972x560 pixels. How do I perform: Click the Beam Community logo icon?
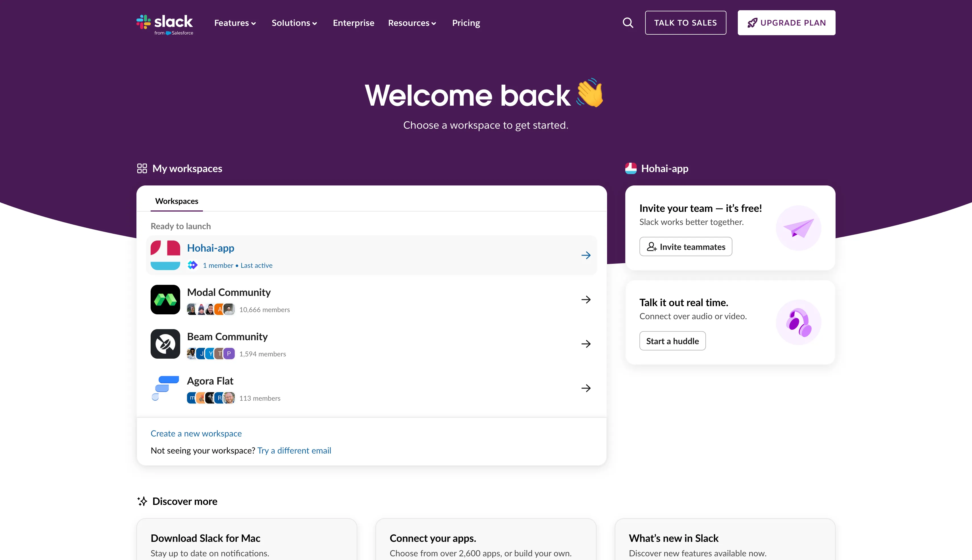click(165, 344)
